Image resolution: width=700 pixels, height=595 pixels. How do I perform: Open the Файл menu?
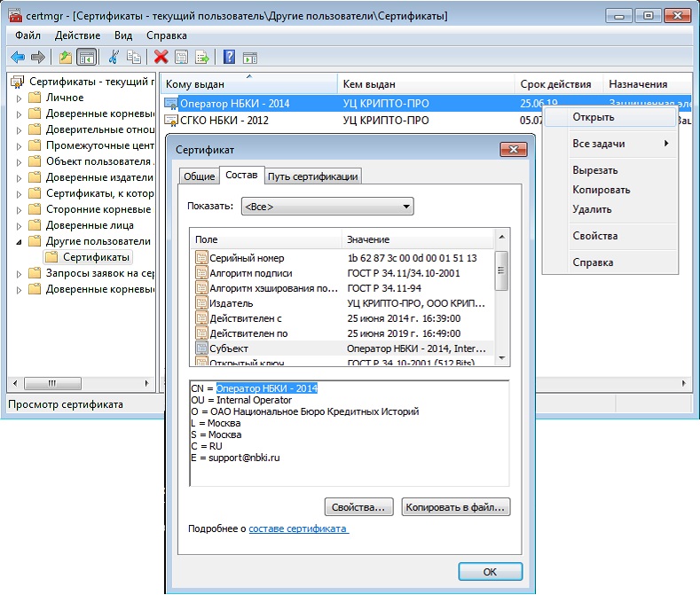[x=28, y=35]
